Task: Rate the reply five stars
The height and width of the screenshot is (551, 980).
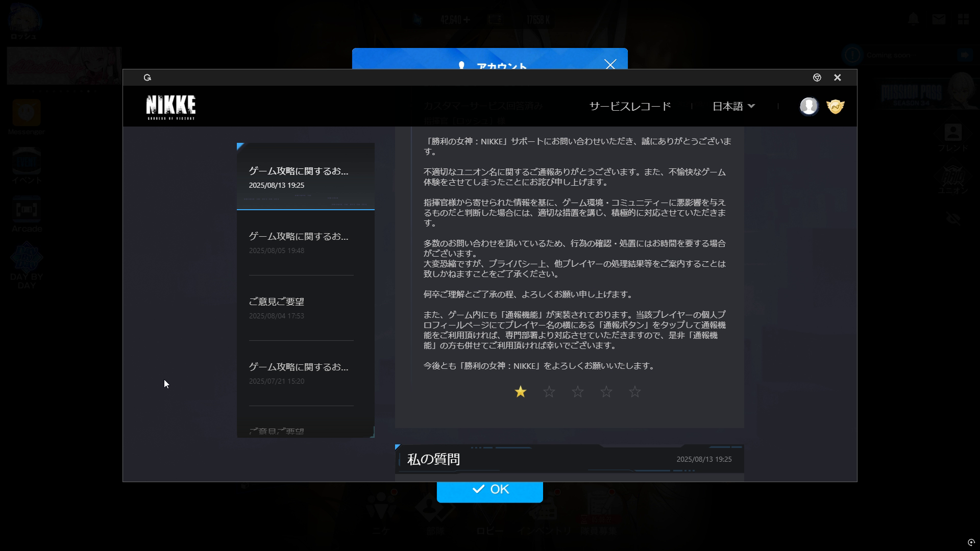Action: coord(634,391)
